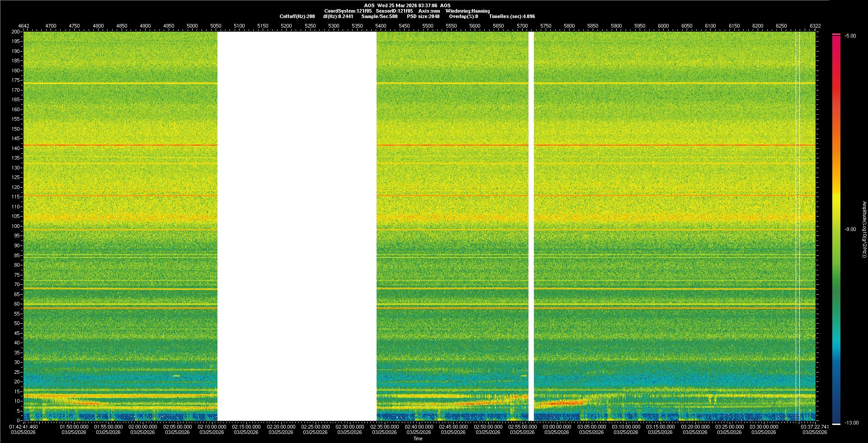Click the Time label below the x-axis
The height and width of the screenshot is (443, 868).
(418, 438)
